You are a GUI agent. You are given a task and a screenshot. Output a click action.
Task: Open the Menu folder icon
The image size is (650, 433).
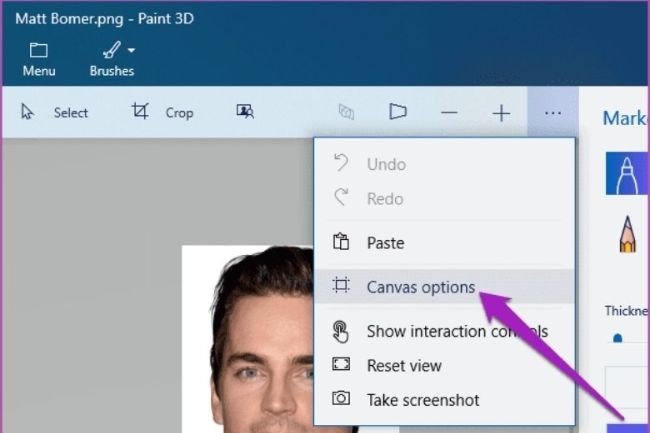39,51
